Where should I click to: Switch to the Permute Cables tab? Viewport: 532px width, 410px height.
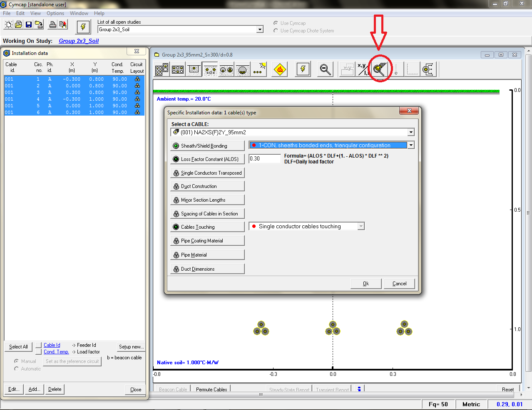(211, 390)
